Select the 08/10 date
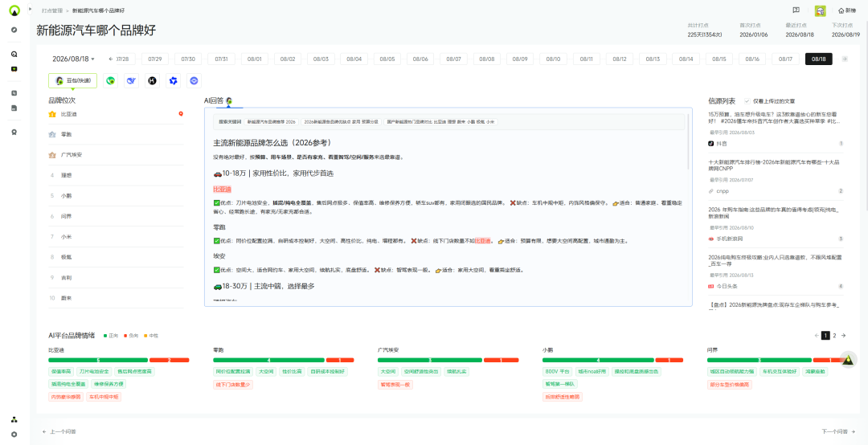Viewport: 868px width, 445px height. coord(553,59)
